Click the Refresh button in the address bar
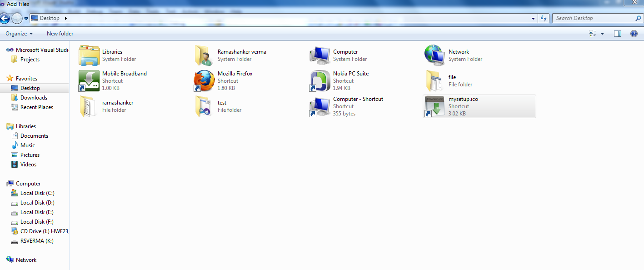644x270 pixels. pos(543,18)
